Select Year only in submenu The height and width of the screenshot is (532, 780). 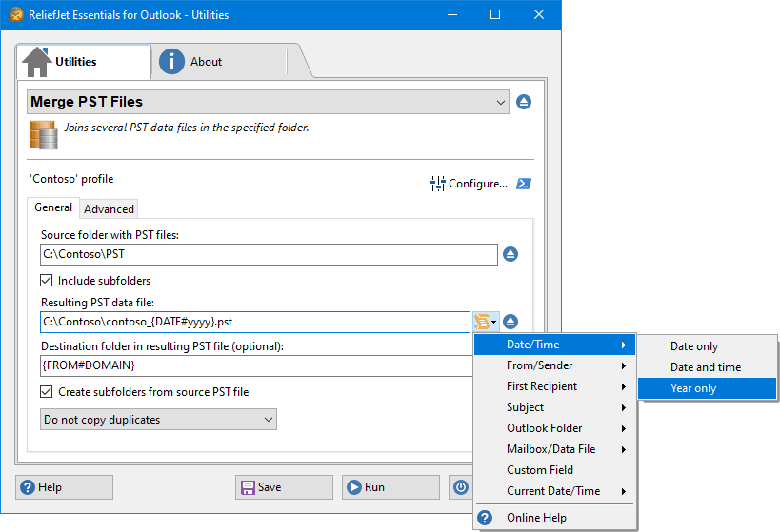(x=707, y=388)
